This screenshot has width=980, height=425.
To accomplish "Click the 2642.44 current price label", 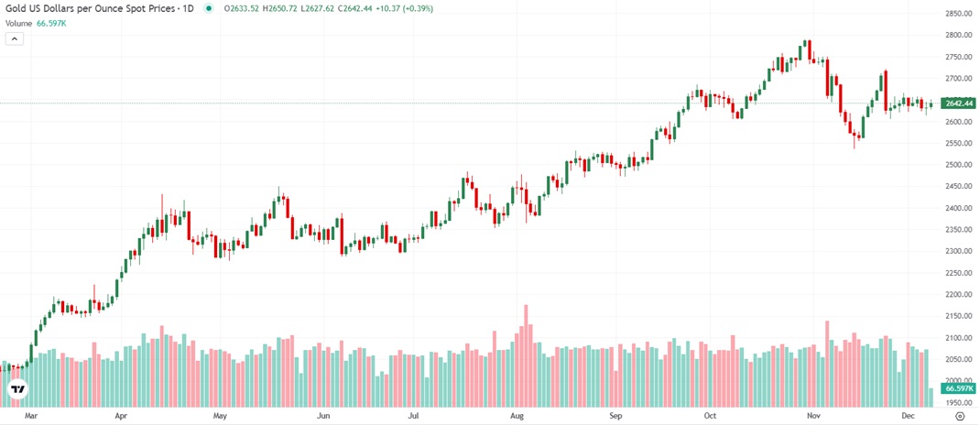I will [958, 104].
